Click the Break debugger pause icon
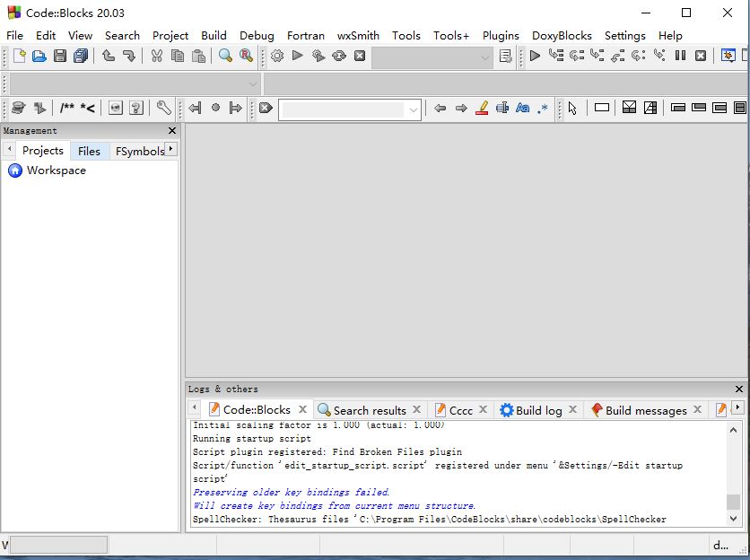Screen dimensions: 750x560 680,56
